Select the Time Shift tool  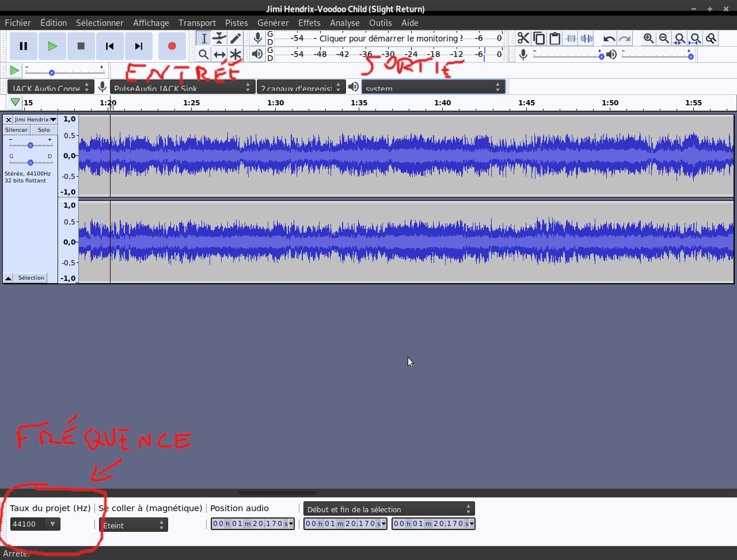point(219,54)
